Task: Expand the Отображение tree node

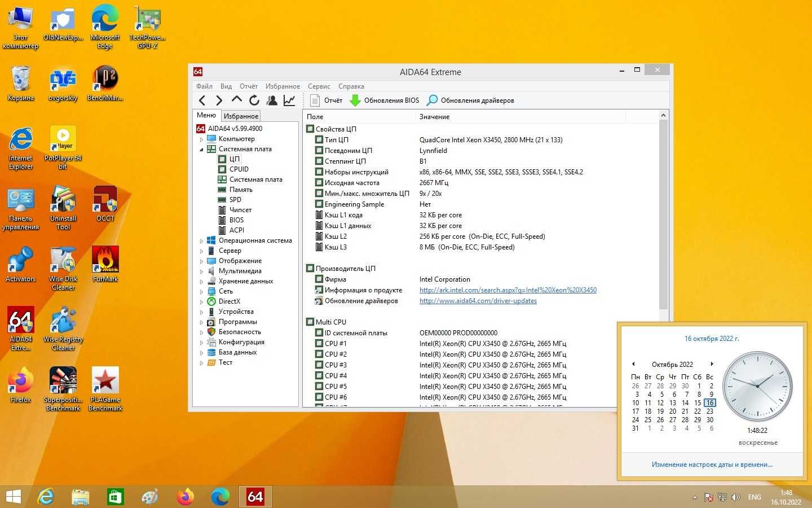Action: tap(201, 261)
